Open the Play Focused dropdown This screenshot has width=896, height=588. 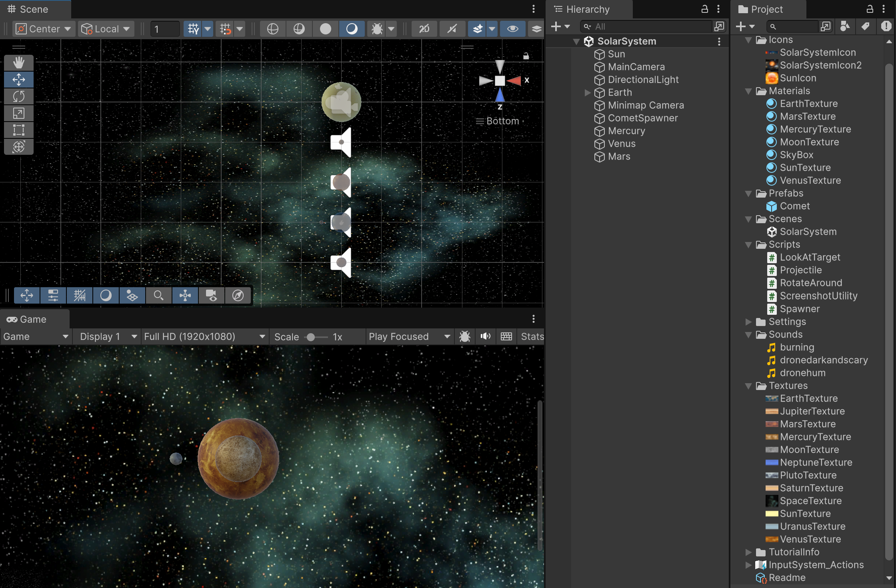(410, 336)
